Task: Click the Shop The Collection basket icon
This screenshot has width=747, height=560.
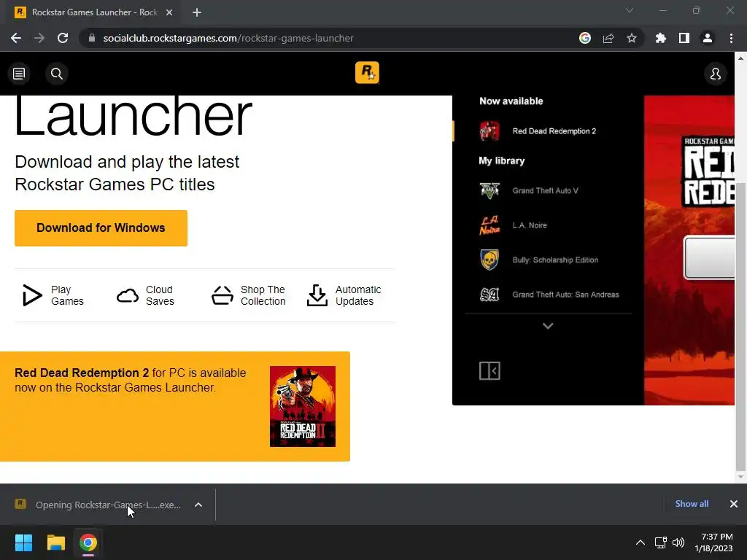Action: 222,295
